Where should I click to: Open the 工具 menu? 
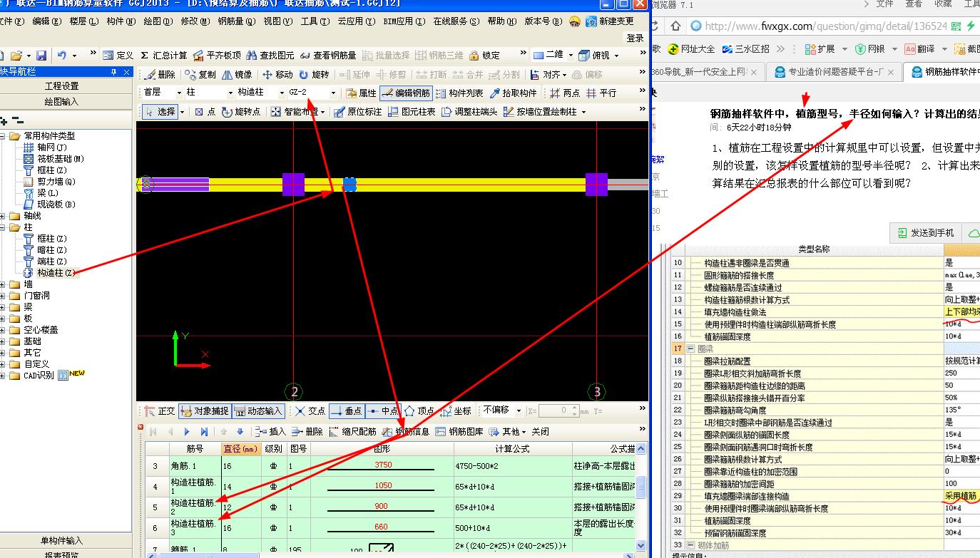pyautogui.click(x=315, y=21)
